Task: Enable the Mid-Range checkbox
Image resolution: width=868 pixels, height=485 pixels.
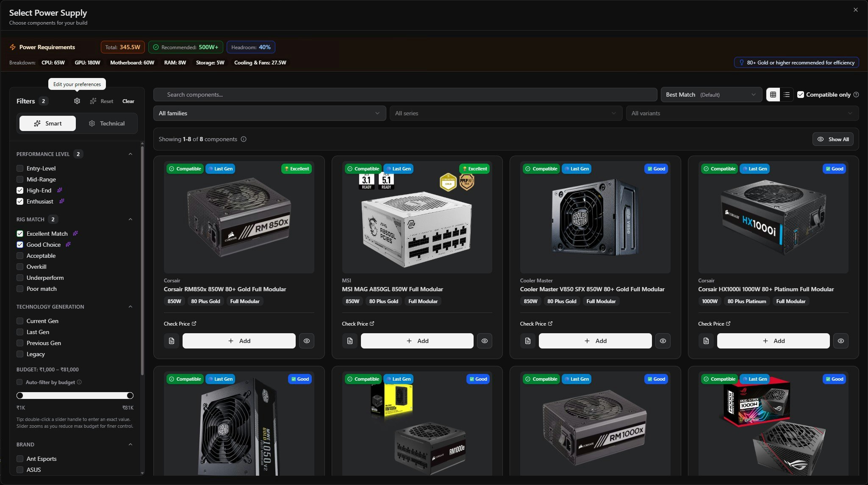Action: click(x=20, y=179)
